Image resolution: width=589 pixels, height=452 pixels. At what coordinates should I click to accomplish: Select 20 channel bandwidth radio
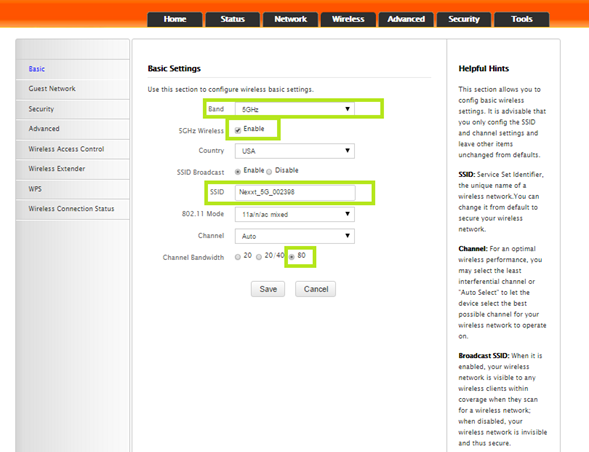(x=238, y=257)
